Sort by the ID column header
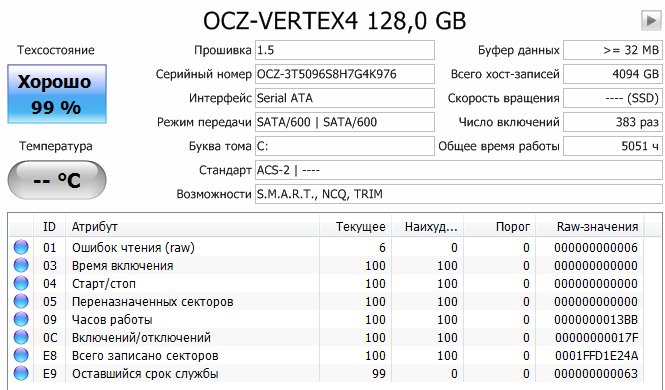 click(49, 227)
